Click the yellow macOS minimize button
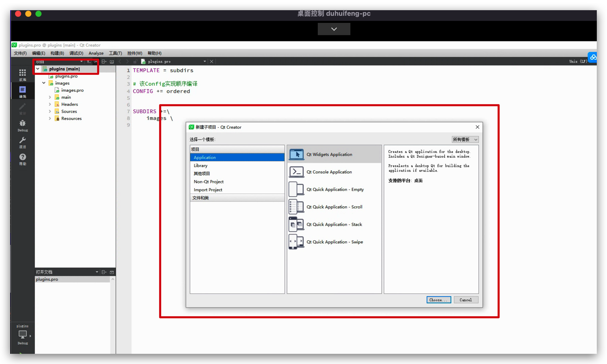 [x=28, y=14]
